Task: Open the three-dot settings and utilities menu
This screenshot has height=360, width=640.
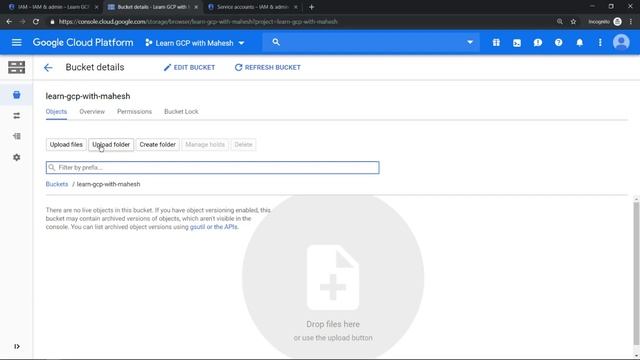Action: click(x=600, y=42)
